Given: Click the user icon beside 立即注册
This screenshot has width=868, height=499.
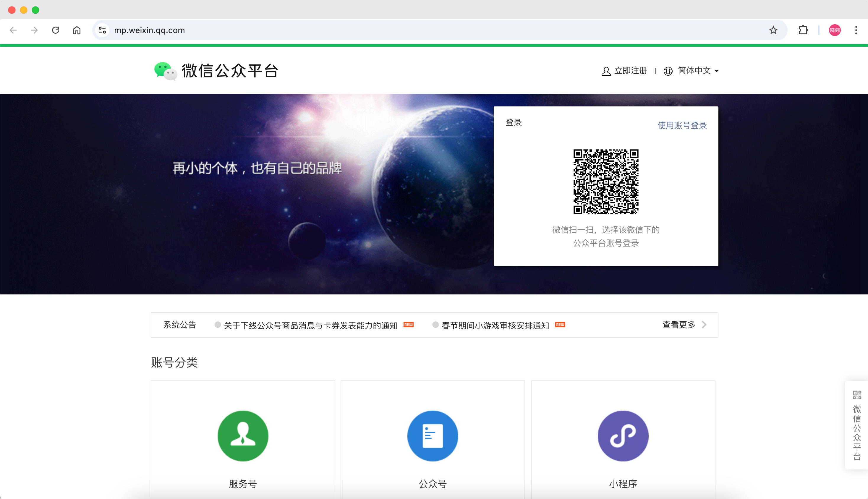Looking at the screenshot, I should coord(606,71).
